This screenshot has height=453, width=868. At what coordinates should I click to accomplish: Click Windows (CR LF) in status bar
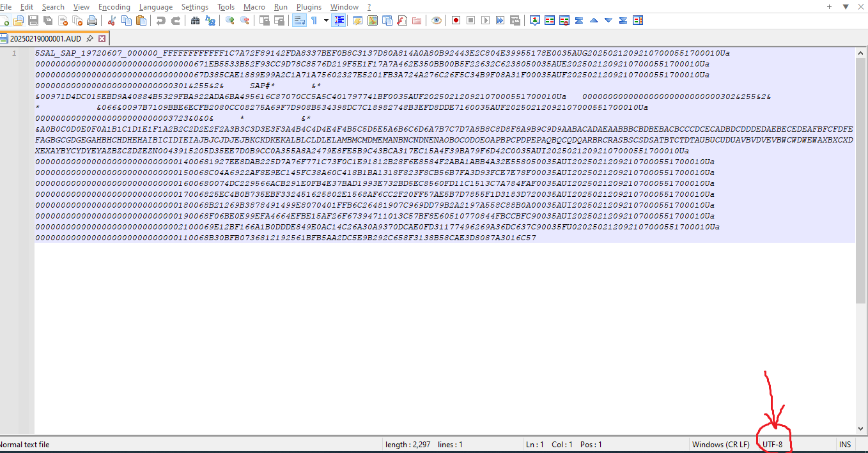coord(720,445)
